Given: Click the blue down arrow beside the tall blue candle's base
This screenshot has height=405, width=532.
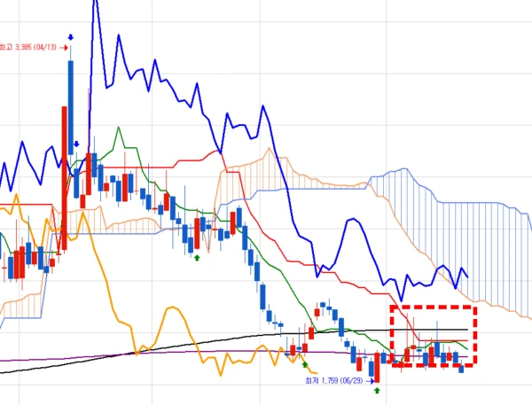Looking at the screenshot, I should (x=76, y=144).
